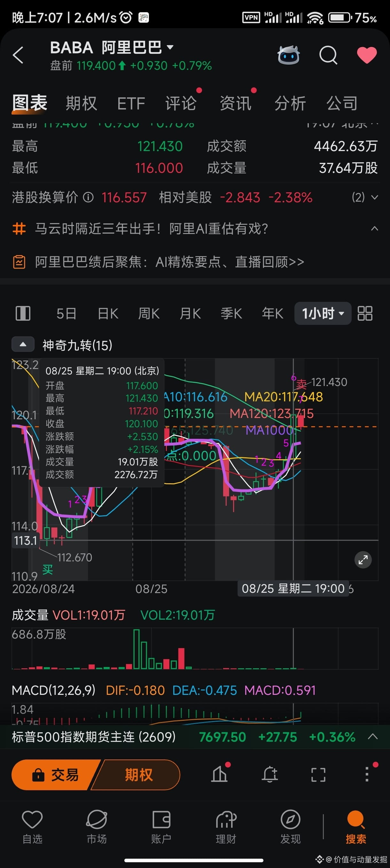Expand the BABA 阿里巴巴 stock switcher dropdown

170,47
